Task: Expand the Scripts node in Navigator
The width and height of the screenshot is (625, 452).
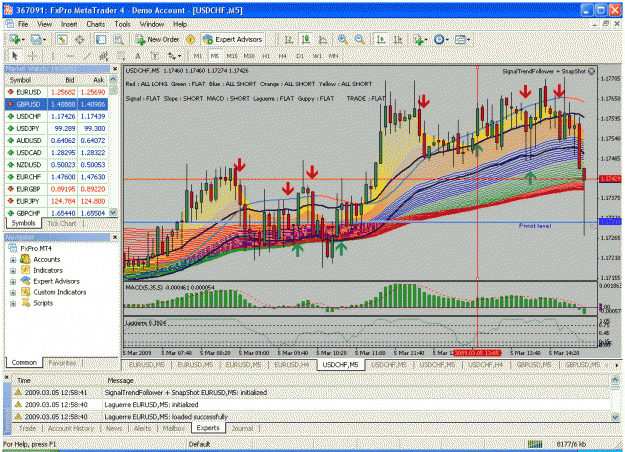Action: (x=13, y=303)
